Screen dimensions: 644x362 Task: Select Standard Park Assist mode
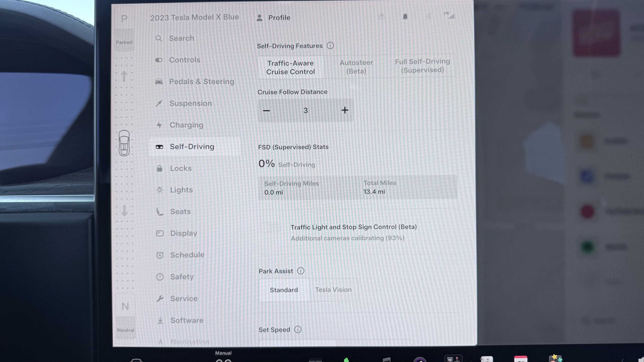[284, 290]
